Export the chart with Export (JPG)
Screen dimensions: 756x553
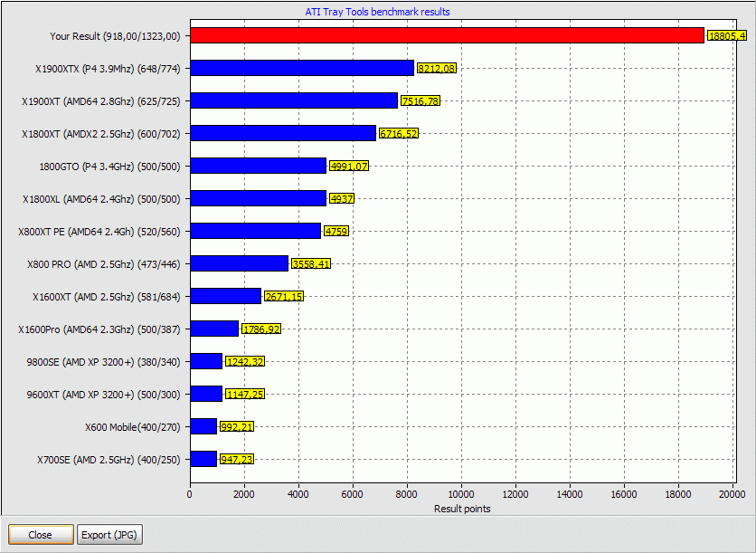coord(109,535)
